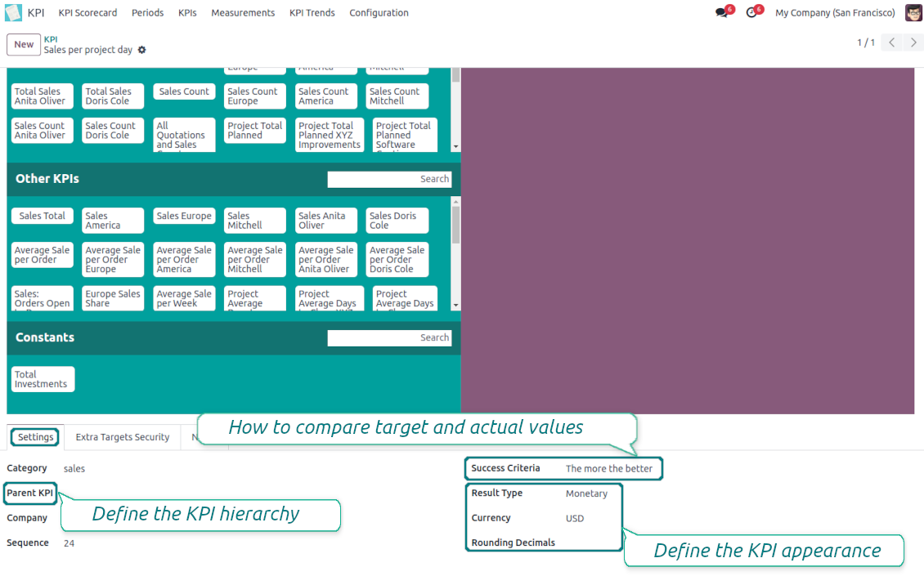The width and height of the screenshot is (924, 585).
Task: Add the Sales Count measurement
Action: [184, 92]
